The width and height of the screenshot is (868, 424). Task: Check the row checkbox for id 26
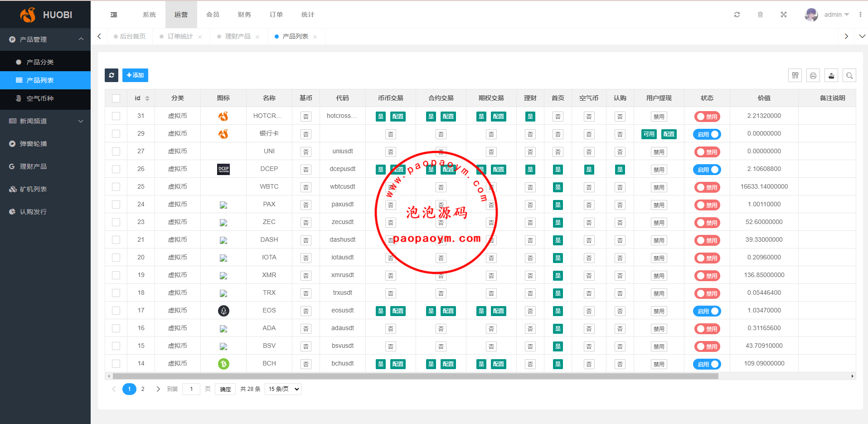click(x=116, y=169)
